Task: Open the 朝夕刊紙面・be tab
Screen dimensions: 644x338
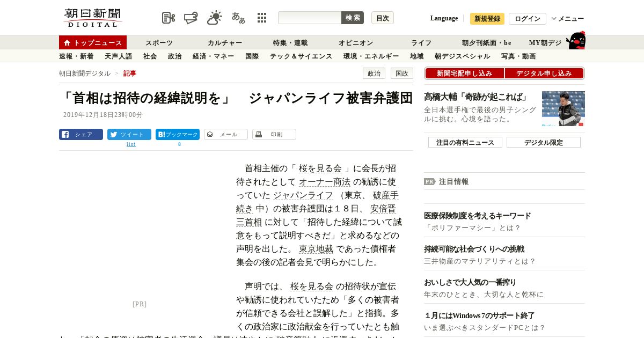Action: [487, 43]
